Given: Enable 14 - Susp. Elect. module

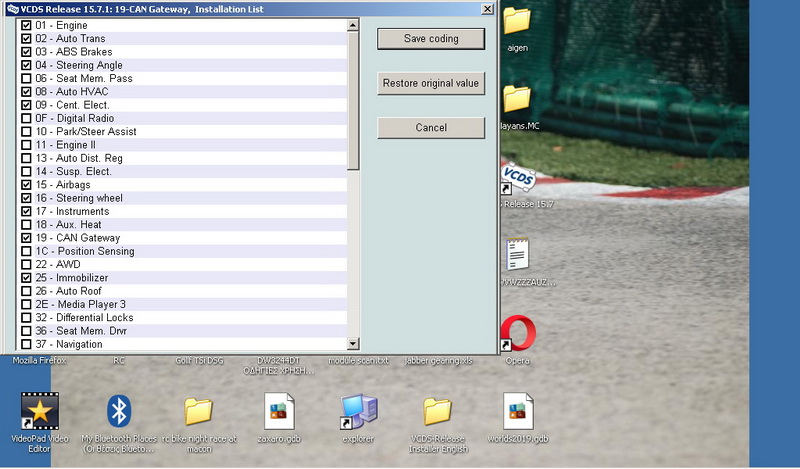Looking at the screenshot, I should pyautogui.click(x=26, y=171).
